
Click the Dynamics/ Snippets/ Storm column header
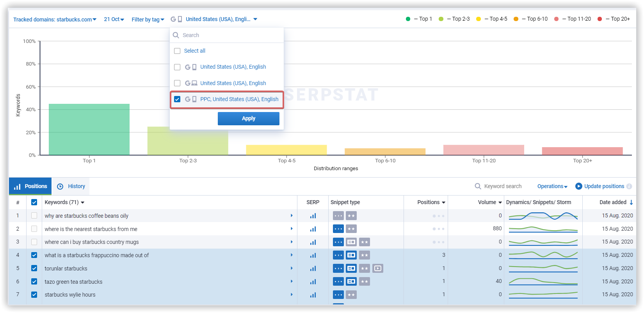tap(539, 202)
